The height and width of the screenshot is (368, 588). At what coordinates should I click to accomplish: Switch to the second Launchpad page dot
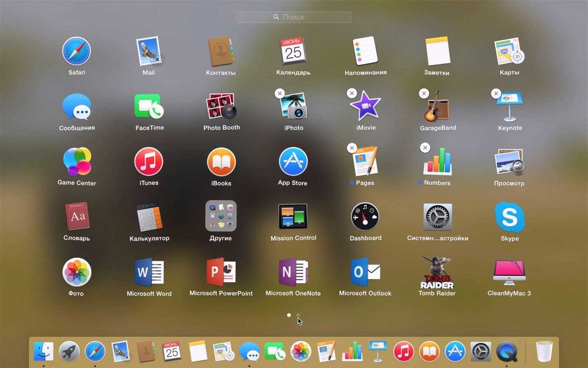coord(298,316)
